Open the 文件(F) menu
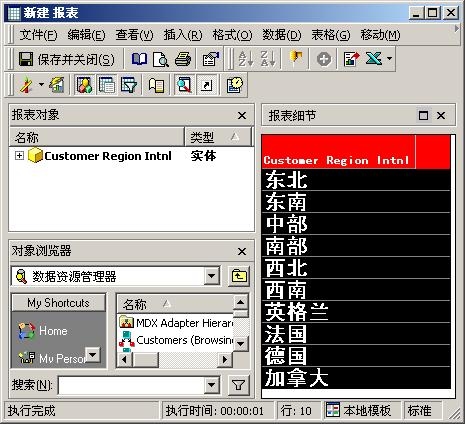 pos(38,35)
